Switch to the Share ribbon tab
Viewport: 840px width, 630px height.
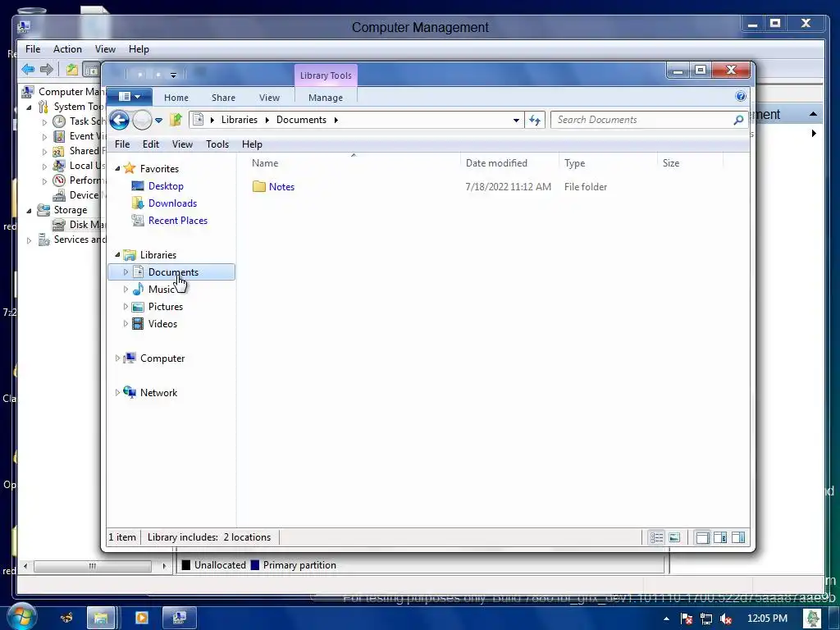pyautogui.click(x=223, y=98)
